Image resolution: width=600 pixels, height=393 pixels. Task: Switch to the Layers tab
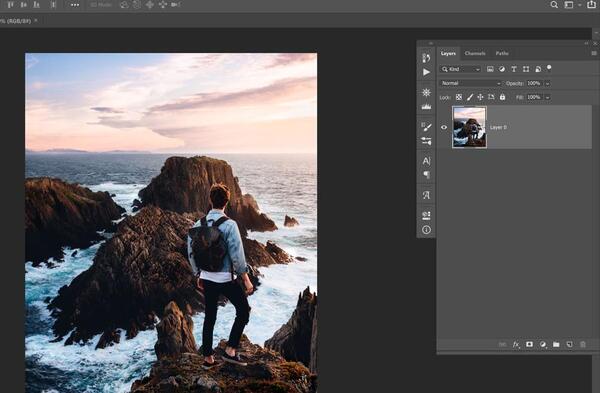(x=448, y=53)
